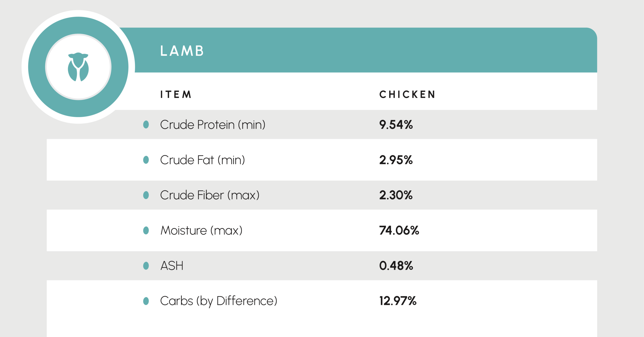This screenshot has height=337, width=644.
Task: Click the 0.48% ash value
Action: tap(396, 266)
